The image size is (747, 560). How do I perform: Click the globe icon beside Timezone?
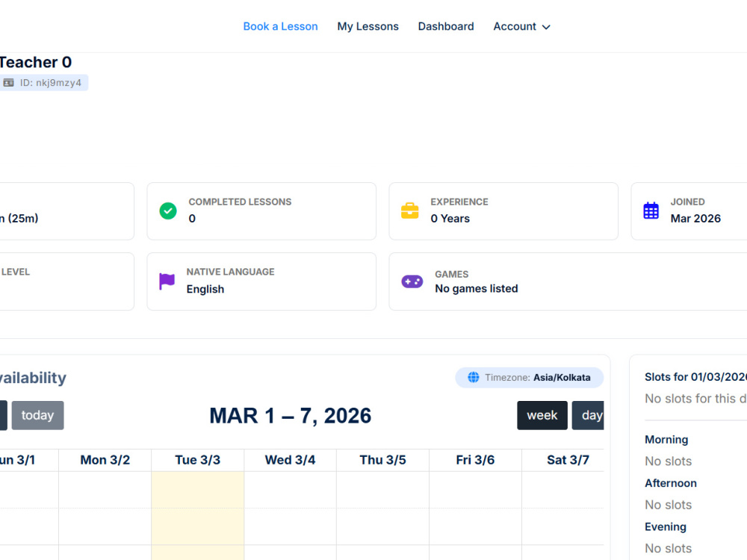coord(474,377)
